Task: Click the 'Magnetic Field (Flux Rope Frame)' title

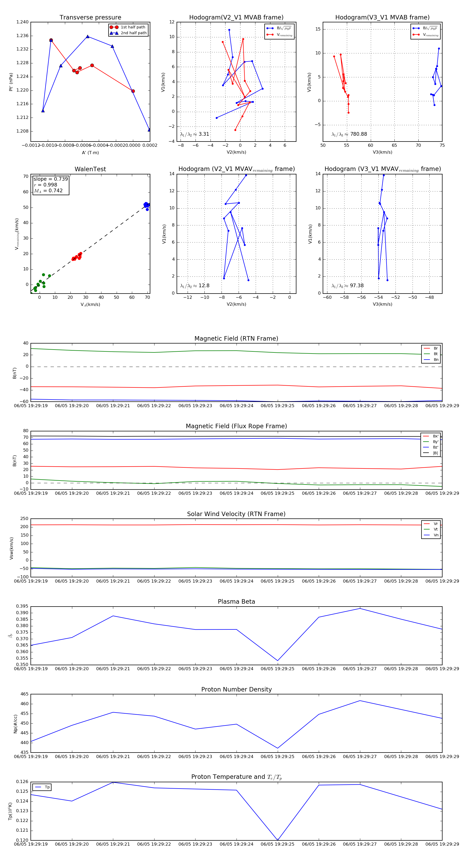Action: click(236, 426)
